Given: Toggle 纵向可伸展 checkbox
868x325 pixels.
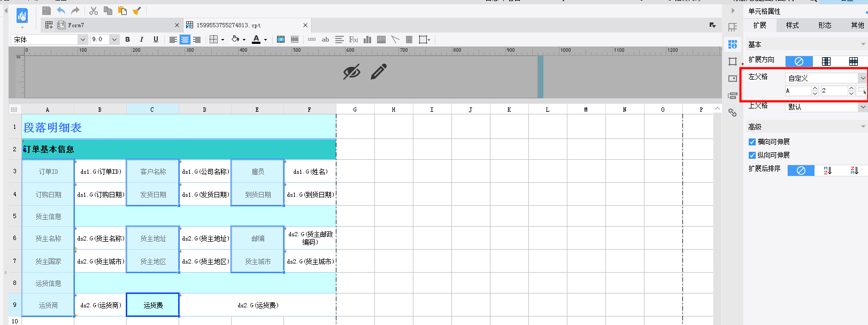Looking at the screenshot, I should [x=752, y=155].
